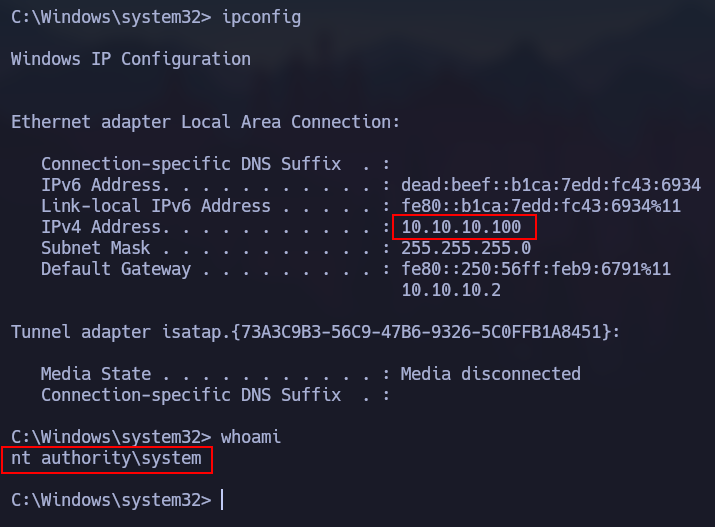The width and height of the screenshot is (715, 527).
Task: Click the first Connection-specific DNS Suffix label
Action: click(191, 164)
